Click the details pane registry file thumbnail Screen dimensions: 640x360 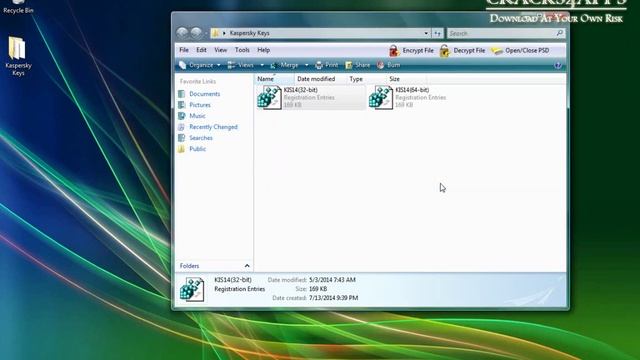coord(192,289)
